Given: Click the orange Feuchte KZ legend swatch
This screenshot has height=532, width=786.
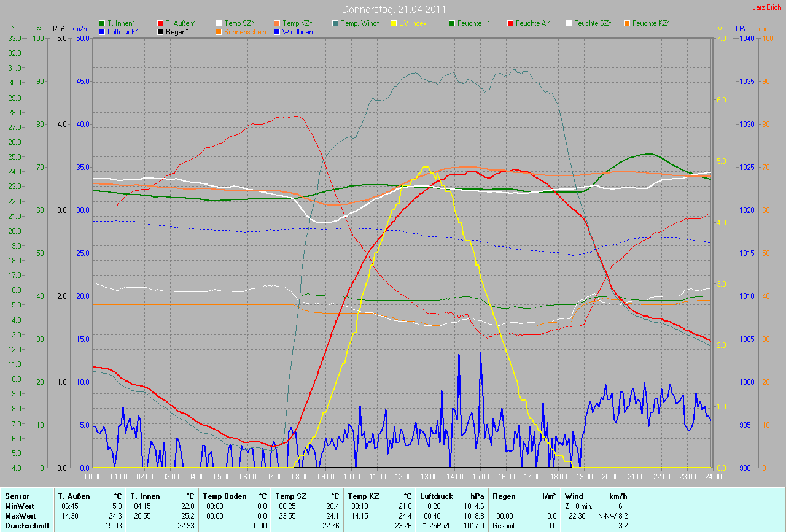Looking at the screenshot, I should tap(627, 23).
